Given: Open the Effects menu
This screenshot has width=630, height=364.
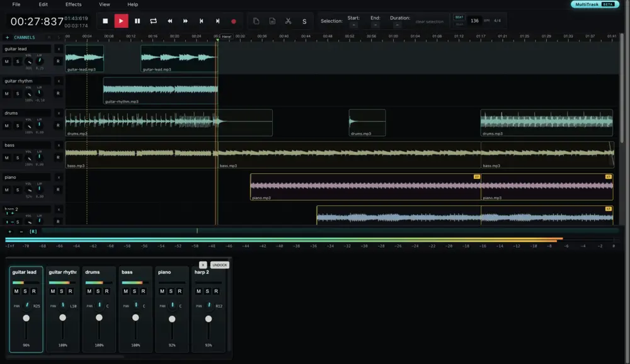Looking at the screenshot, I should [x=73, y=4].
